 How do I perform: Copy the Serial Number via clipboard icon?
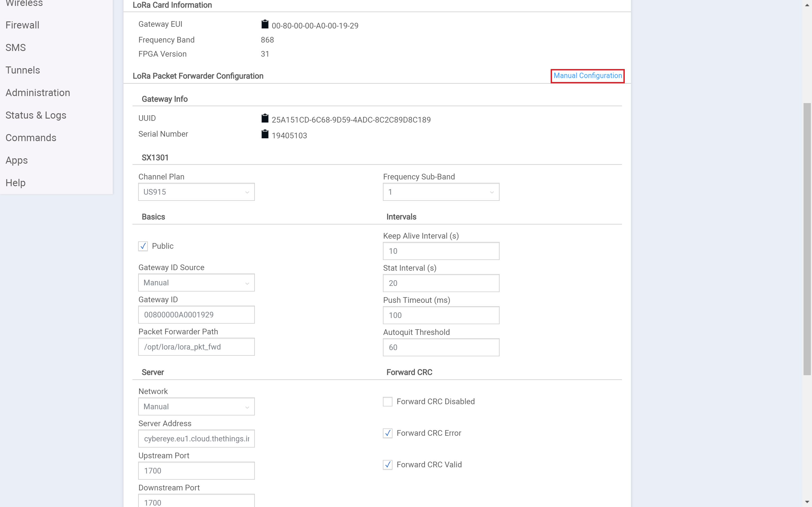point(265,134)
